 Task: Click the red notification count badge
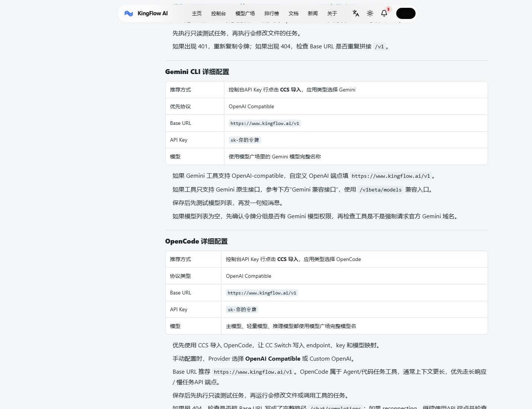388,9
